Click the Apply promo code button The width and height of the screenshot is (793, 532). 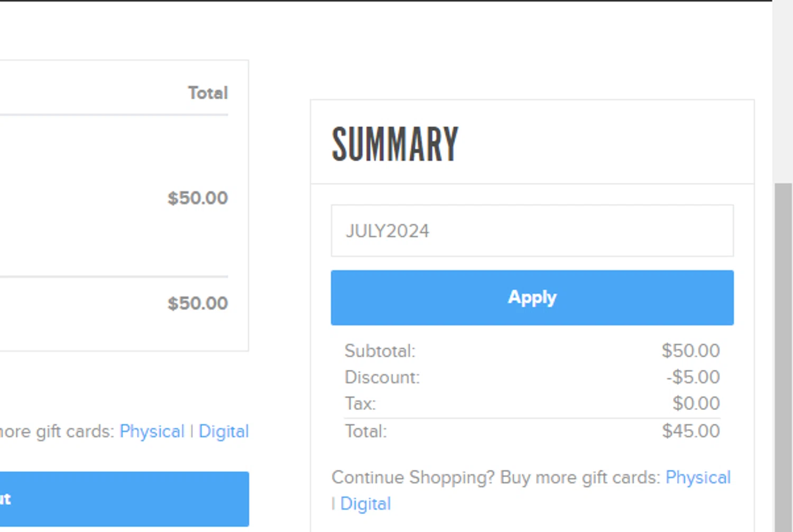(x=532, y=297)
